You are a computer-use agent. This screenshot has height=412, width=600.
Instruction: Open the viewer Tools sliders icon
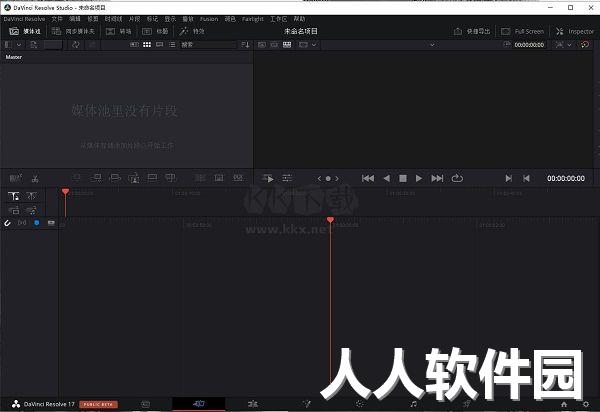coord(287,178)
